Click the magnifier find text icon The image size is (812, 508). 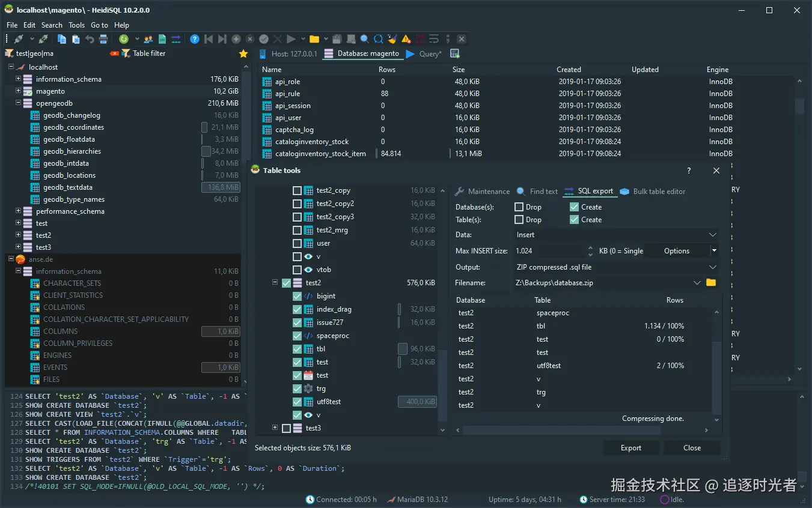click(x=364, y=39)
